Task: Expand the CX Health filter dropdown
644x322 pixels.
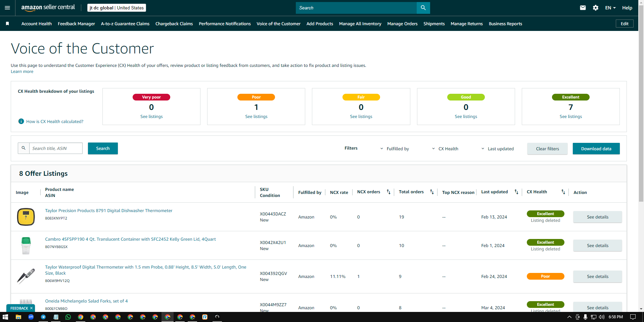Action: pos(445,149)
